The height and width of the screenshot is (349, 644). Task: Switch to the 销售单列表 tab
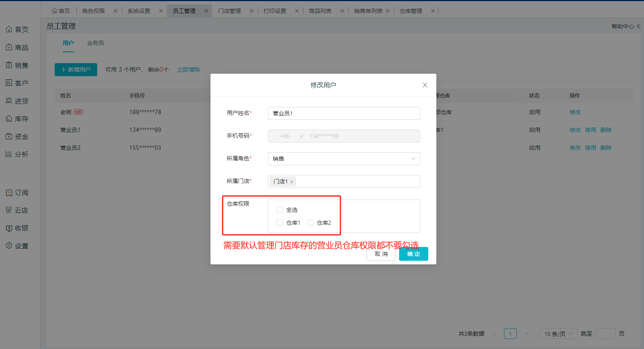pyautogui.click(x=368, y=11)
